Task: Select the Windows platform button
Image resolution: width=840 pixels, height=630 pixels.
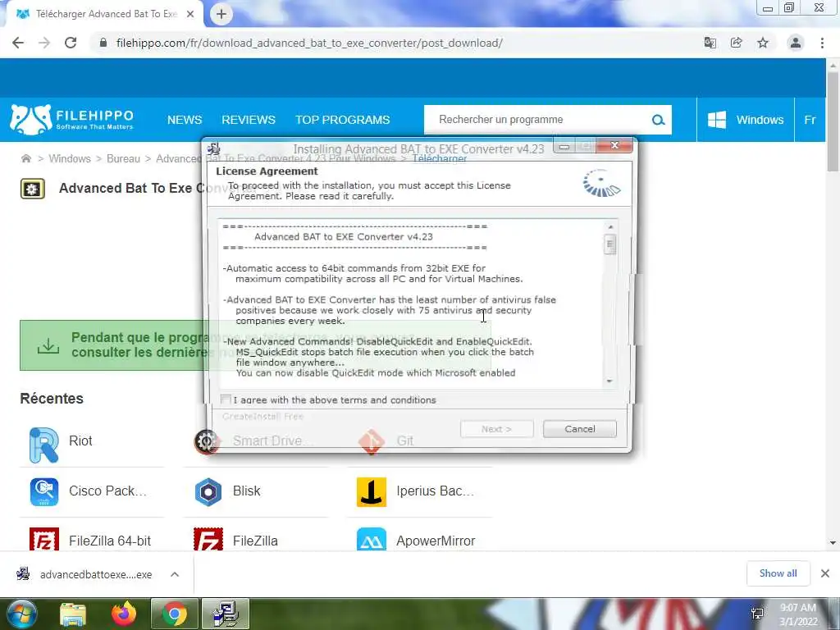Action: [745, 120]
